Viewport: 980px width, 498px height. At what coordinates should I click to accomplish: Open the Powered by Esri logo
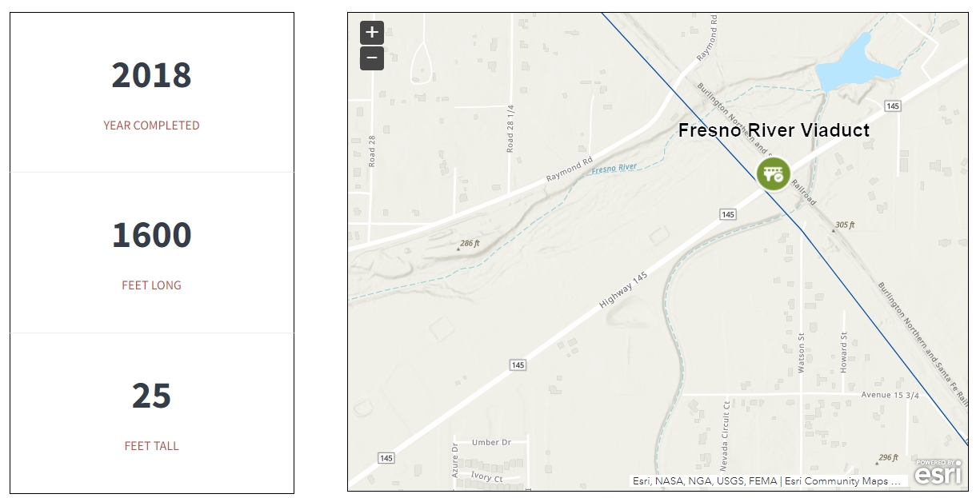click(938, 472)
